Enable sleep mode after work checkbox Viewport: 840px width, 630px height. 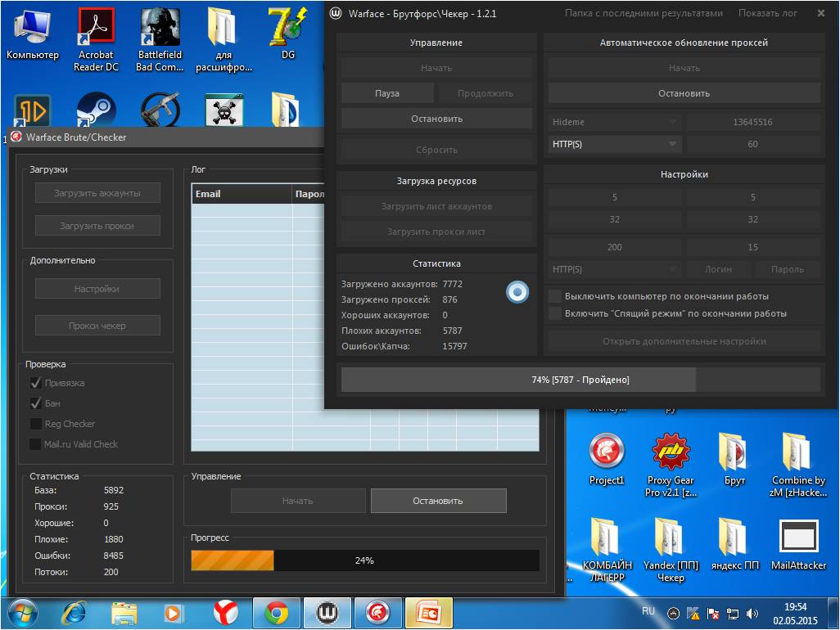tap(555, 313)
